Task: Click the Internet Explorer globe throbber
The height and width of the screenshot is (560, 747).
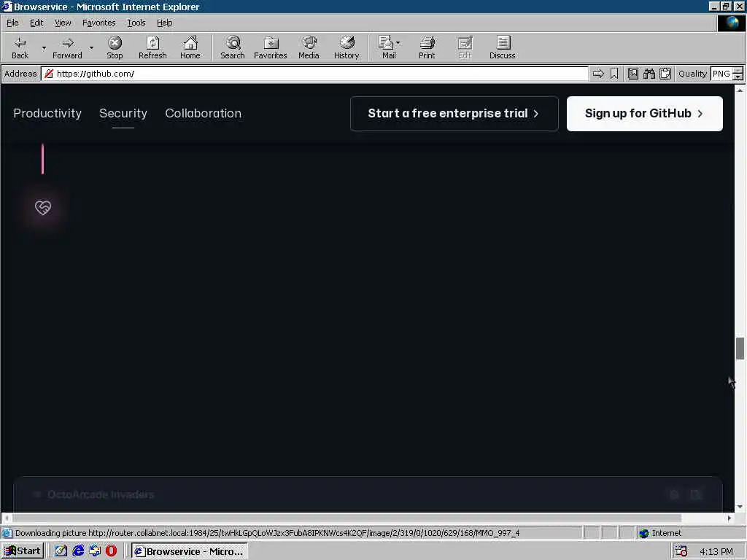Action: (731, 23)
